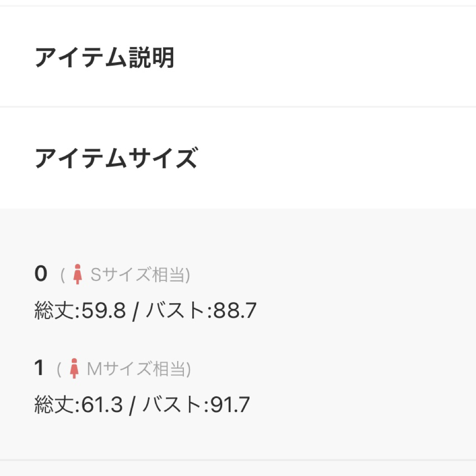The width and height of the screenshot is (476, 476).
Task: Click opening parenthesis before M size icon
Action: 59,369
